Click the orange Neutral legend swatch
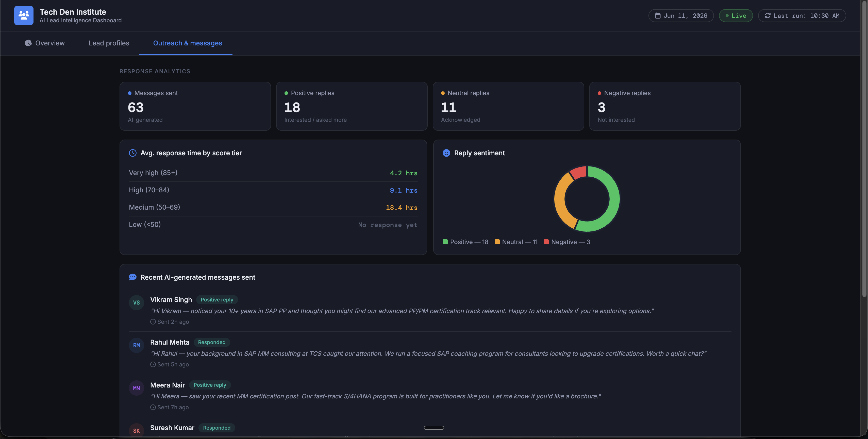 tap(497, 242)
